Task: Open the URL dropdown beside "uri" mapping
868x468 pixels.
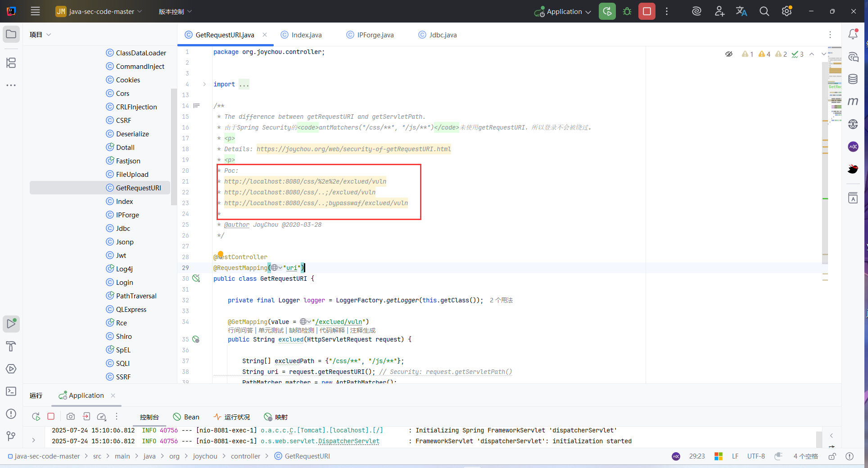Action: coord(276,268)
